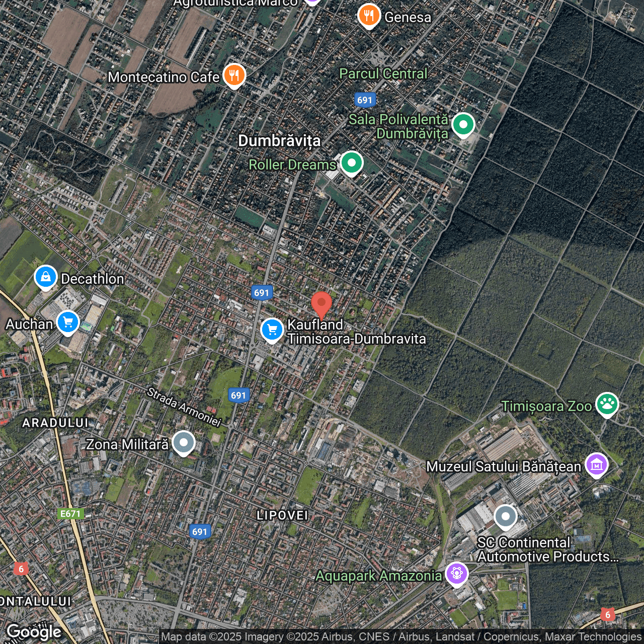Click the Zona Militară gray pin

point(184,443)
